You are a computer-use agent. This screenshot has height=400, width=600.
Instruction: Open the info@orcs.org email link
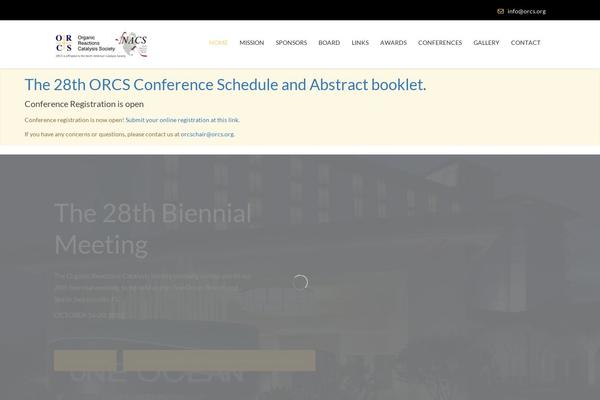(527, 11)
